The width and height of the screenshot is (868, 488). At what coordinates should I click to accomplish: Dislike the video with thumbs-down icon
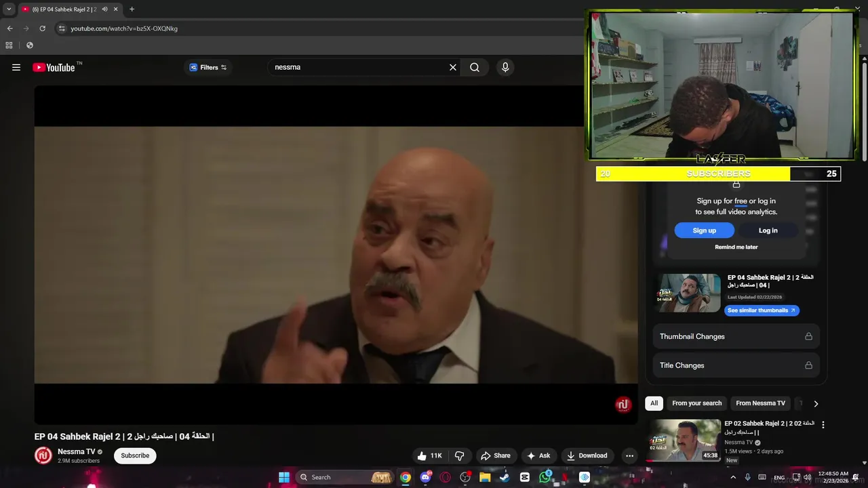pos(460,455)
